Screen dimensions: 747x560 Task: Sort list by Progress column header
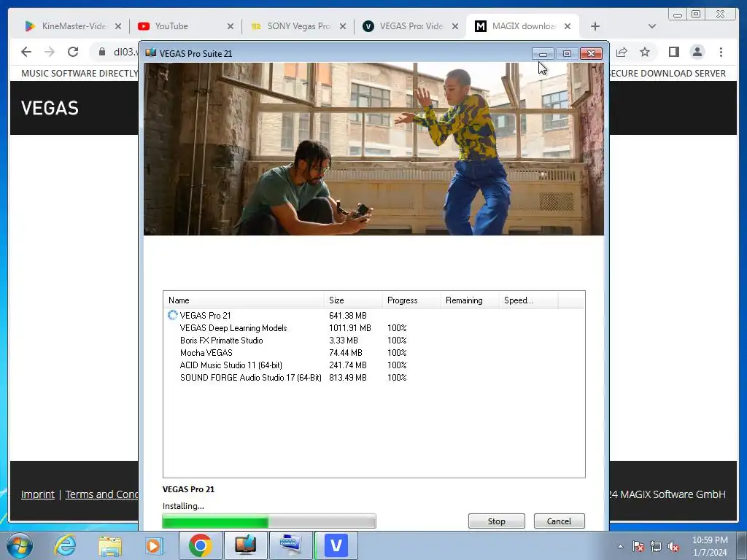tap(411, 300)
